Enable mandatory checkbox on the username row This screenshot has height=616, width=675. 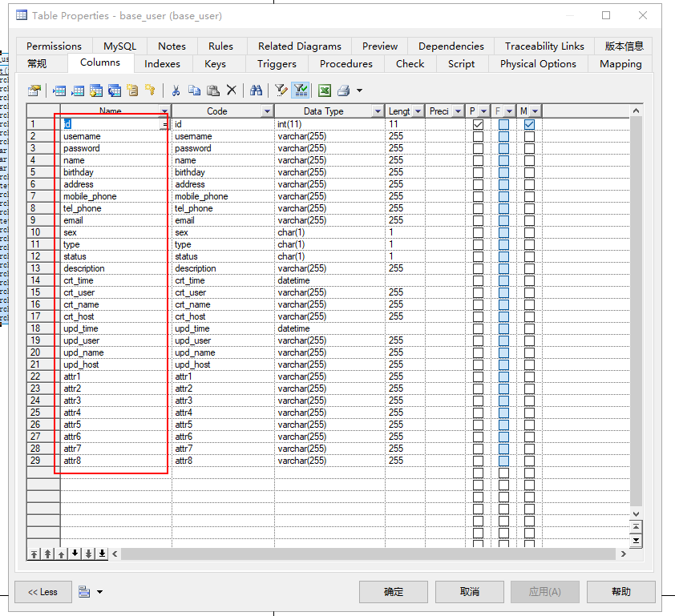(x=529, y=136)
